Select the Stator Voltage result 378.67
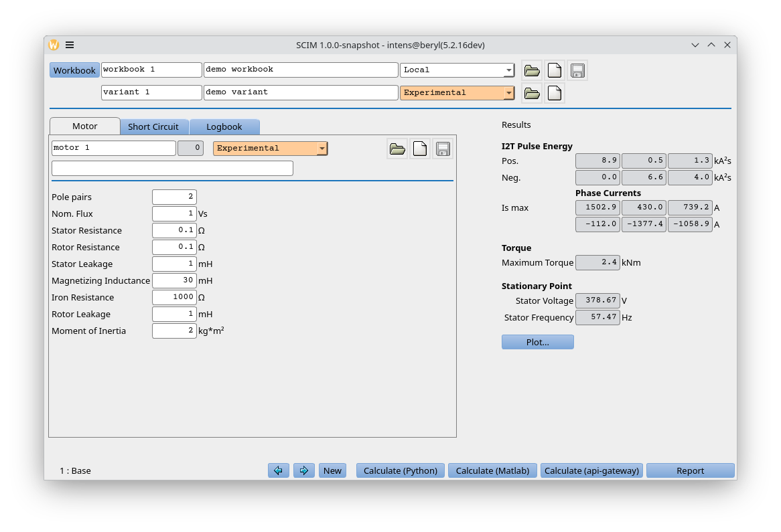 (x=597, y=300)
